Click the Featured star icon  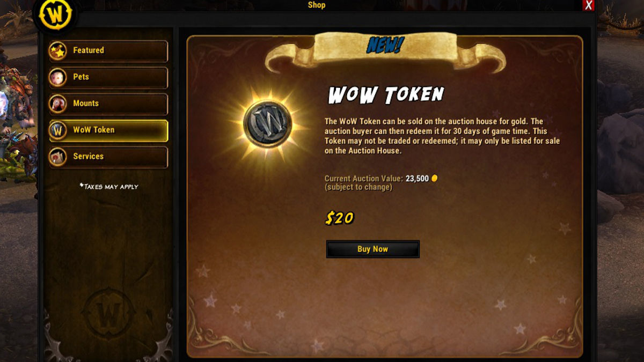pos(57,51)
